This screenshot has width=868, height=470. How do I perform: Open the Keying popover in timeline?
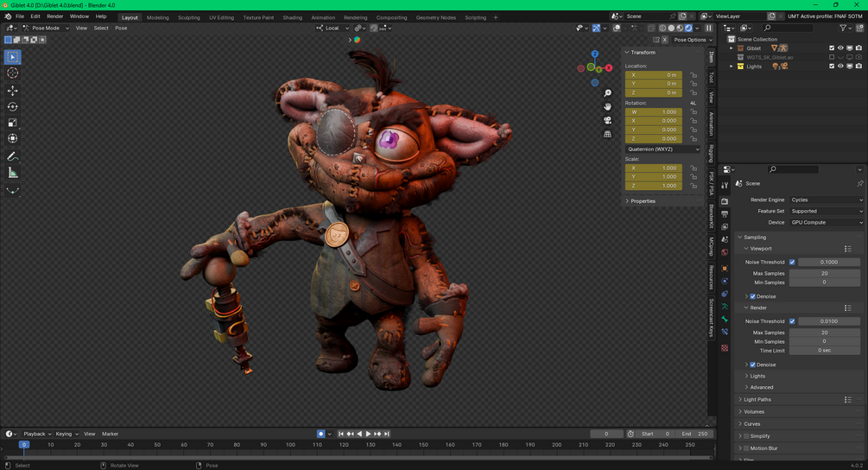tap(66, 434)
